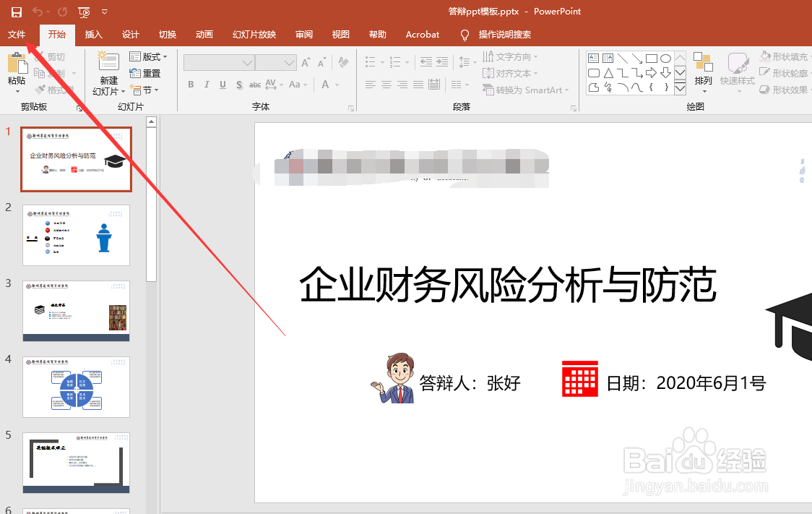Select the vertical text box shape icon
Image resolution: width=812 pixels, height=514 pixels.
coord(608,58)
